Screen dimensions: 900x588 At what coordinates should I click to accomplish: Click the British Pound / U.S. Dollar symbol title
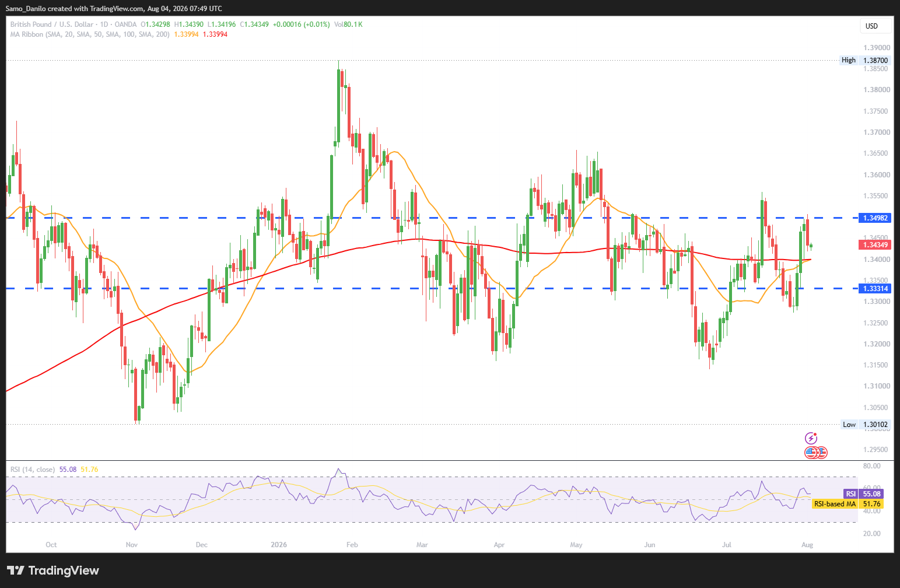pyautogui.click(x=51, y=24)
